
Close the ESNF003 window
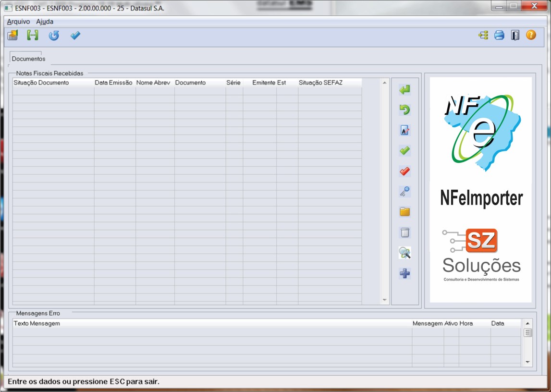535,6
